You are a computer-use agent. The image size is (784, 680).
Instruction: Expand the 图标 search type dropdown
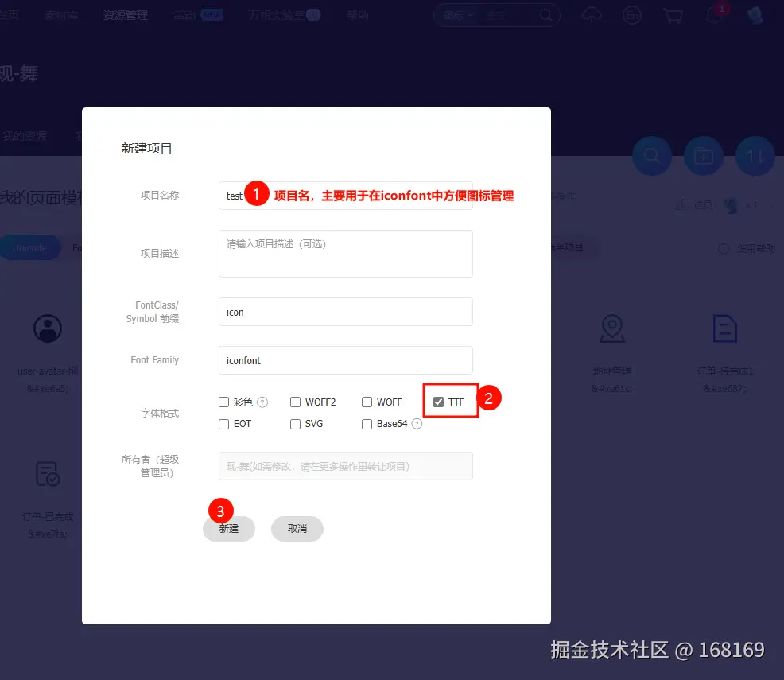pos(459,15)
